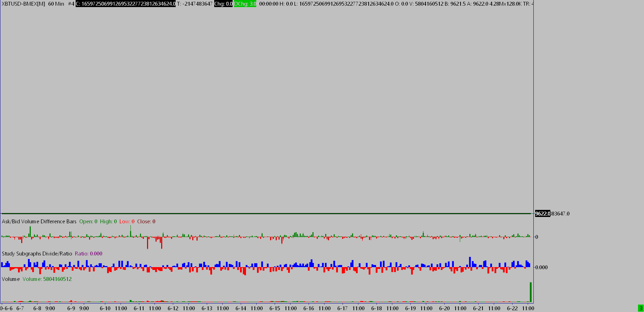This screenshot has width=644, height=312.
Task: Click the #4 chart number label
Action: 71,4
